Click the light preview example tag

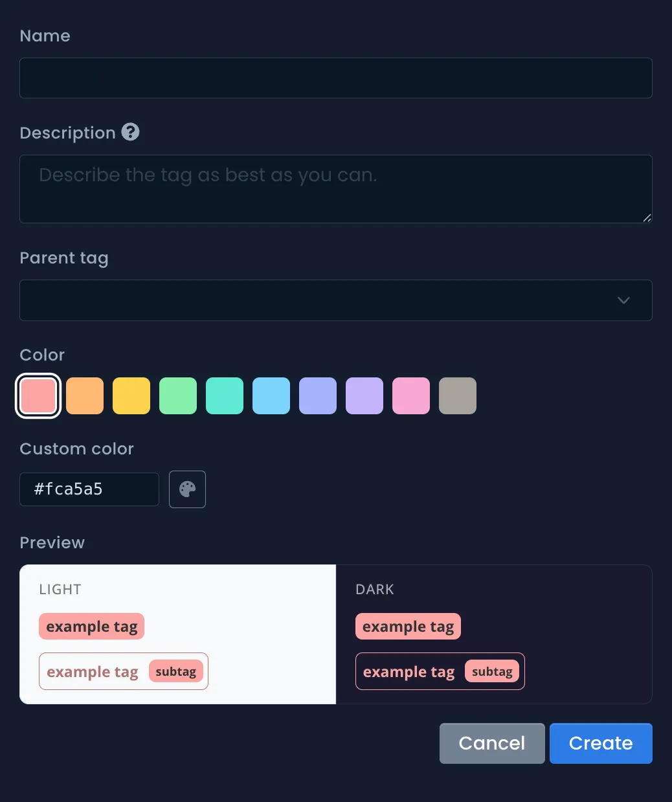point(91,627)
